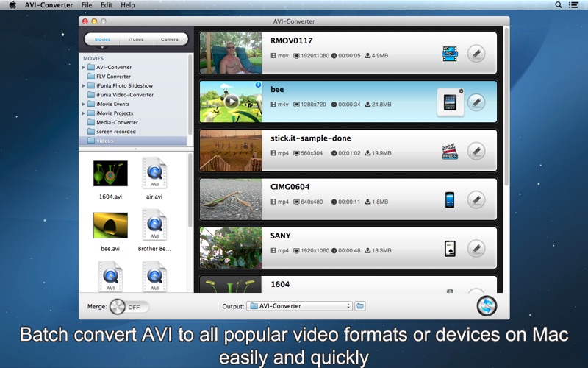Click the edit pencil icon for CIMG0604
The height and width of the screenshot is (368, 588).
click(476, 199)
